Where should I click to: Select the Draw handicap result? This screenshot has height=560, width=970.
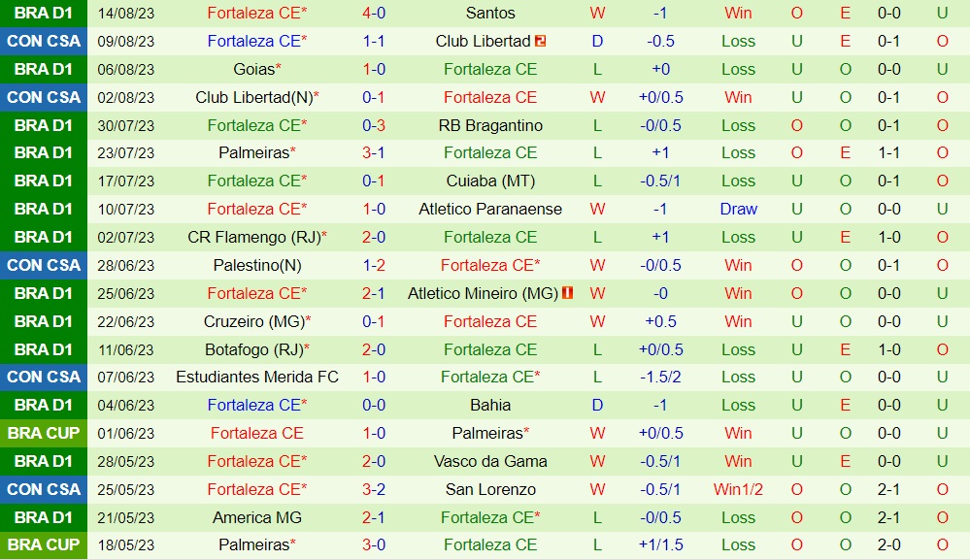pos(738,209)
